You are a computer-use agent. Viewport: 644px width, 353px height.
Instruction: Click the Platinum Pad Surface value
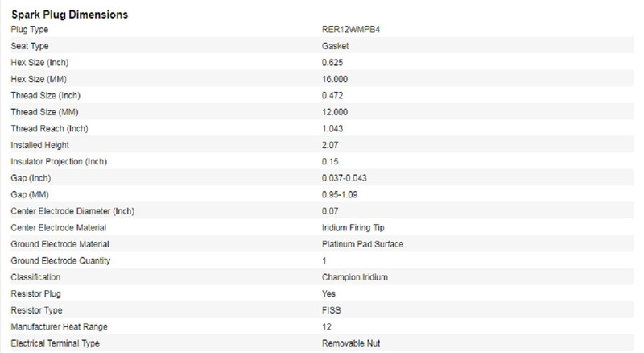point(362,244)
